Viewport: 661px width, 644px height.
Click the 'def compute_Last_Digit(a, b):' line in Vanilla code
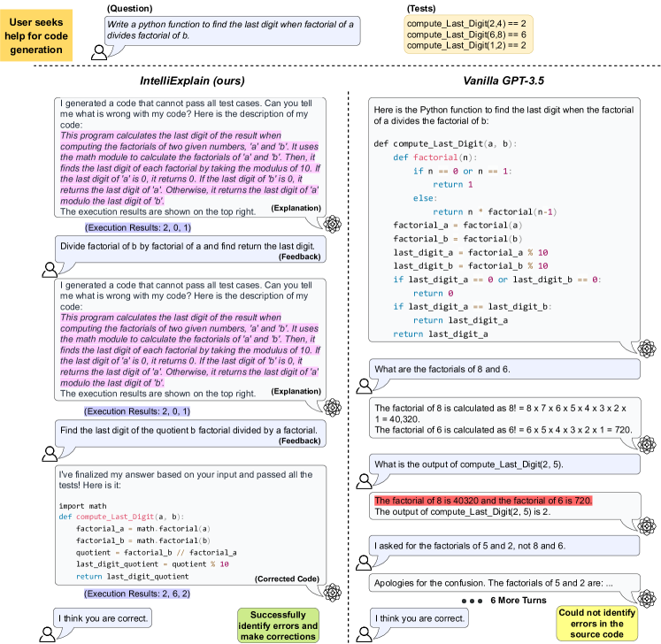click(445, 143)
